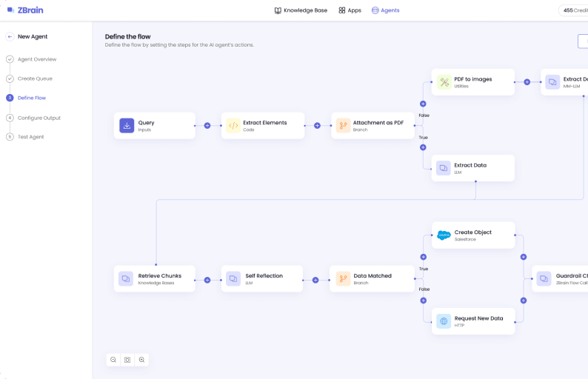This screenshot has width=588, height=379.
Task: Select the Configure Output step
Action: (39, 118)
